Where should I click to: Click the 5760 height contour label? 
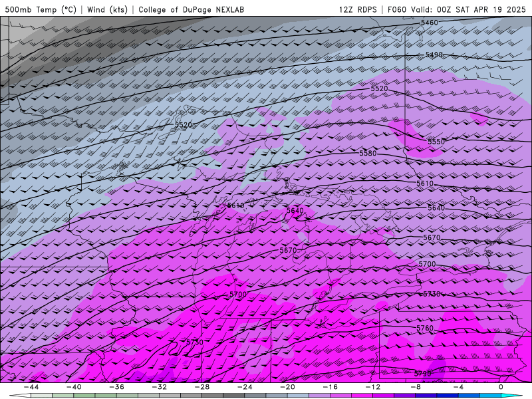[x=425, y=328]
